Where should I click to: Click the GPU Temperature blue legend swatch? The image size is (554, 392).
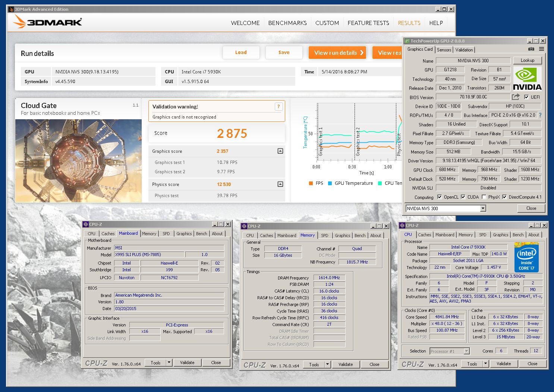330,183
